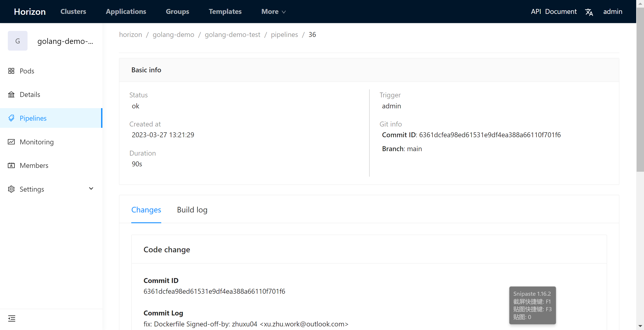
Task: Click the Settings gear icon
Action: pyautogui.click(x=11, y=189)
